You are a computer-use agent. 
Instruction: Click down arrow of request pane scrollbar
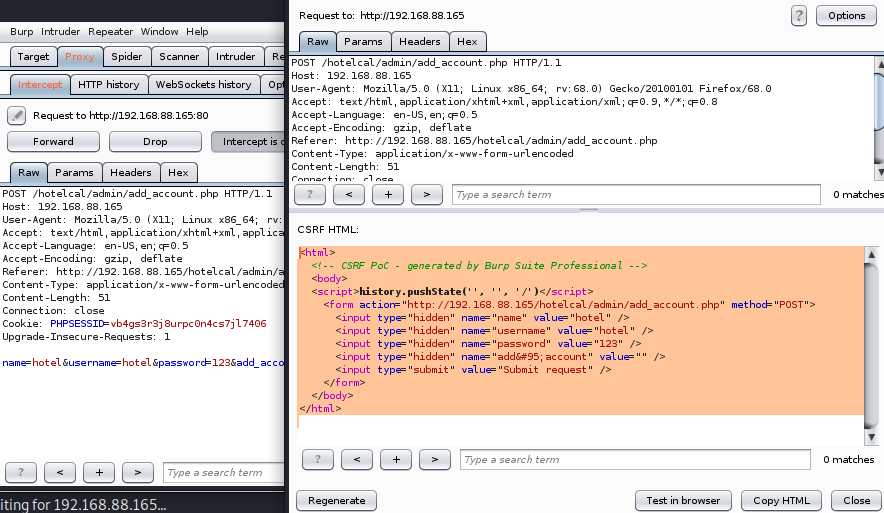click(879, 173)
